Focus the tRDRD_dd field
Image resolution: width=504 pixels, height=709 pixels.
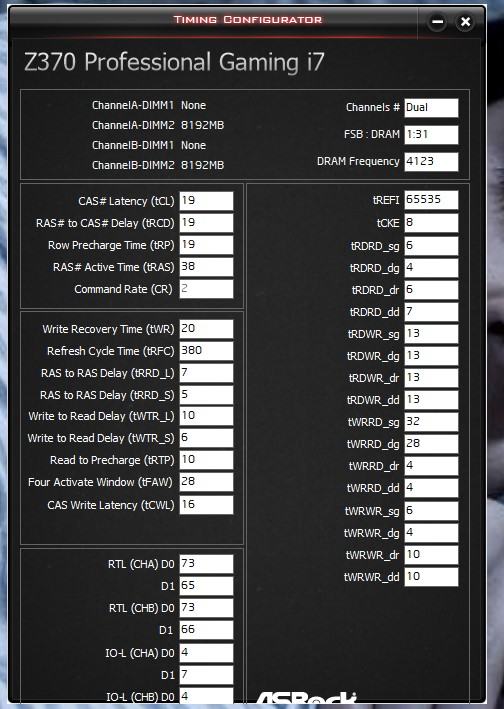[431, 312]
